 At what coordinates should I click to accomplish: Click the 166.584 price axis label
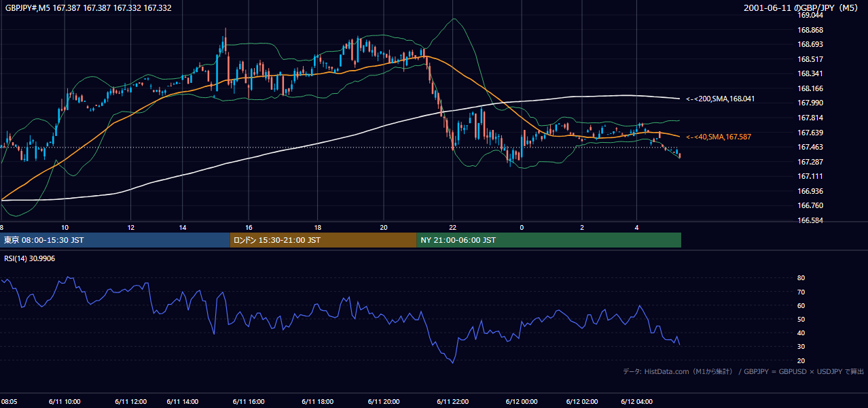[810, 220]
